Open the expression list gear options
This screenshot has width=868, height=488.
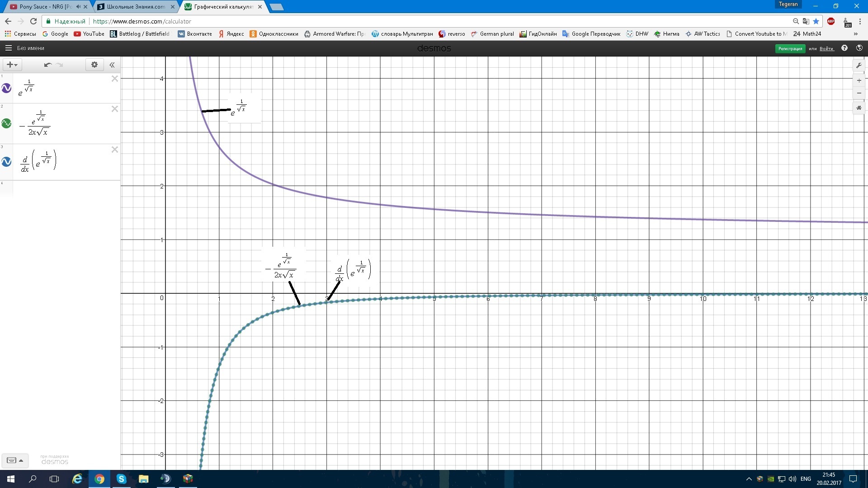click(94, 65)
